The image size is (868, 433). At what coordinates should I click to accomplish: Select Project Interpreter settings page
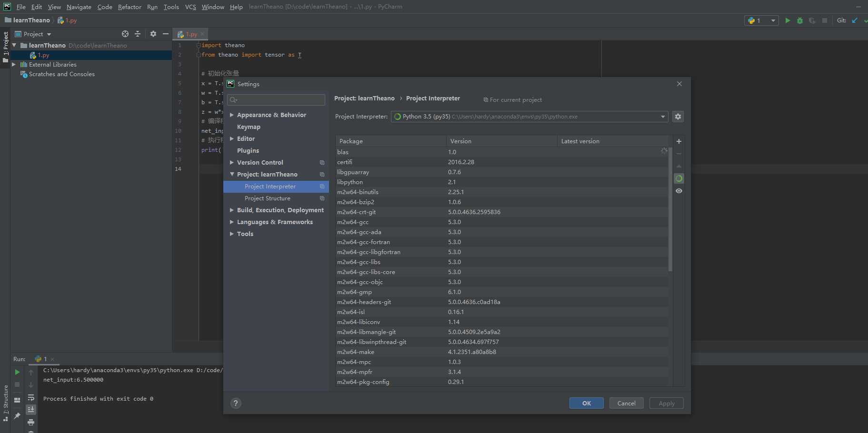click(x=276, y=187)
